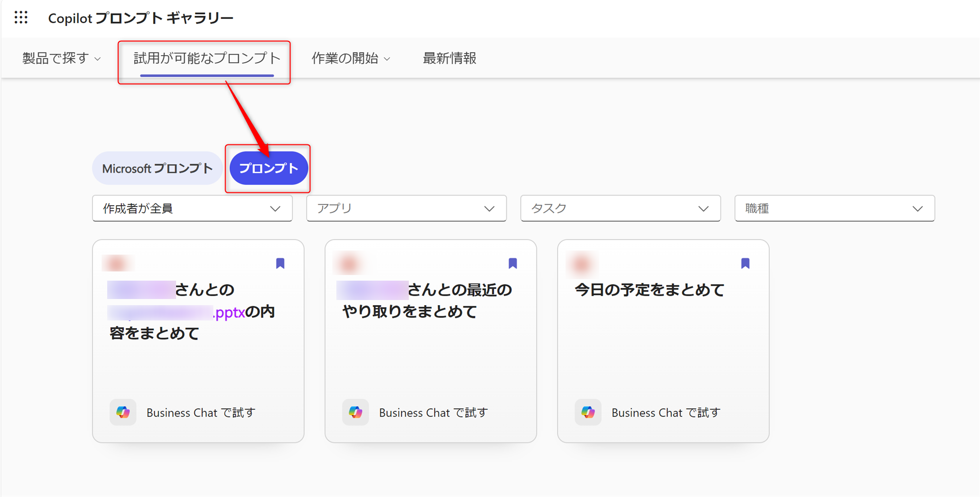The width and height of the screenshot is (980, 497).
Task: Toggle bookmark on 最近のやり取りをまとめて card
Action: [x=513, y=263]
